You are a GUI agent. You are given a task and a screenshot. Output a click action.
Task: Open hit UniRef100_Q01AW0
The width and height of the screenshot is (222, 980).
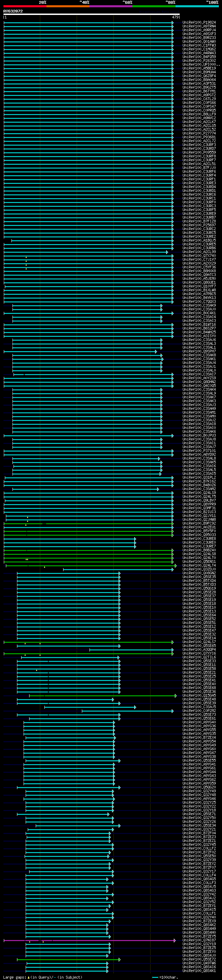[x=199, y=41]
